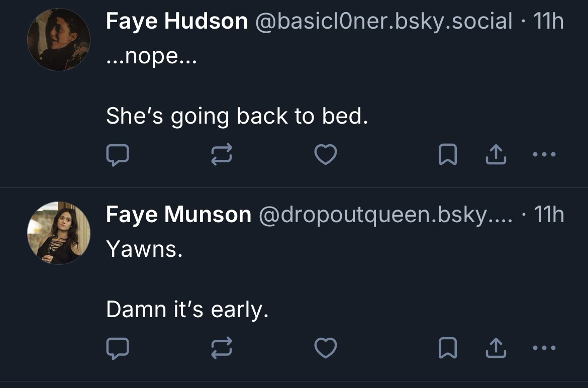Screen dimensions: 588x388
Task: Like Faye Hudson's "nope" post
Action: [x=325, y=155]
